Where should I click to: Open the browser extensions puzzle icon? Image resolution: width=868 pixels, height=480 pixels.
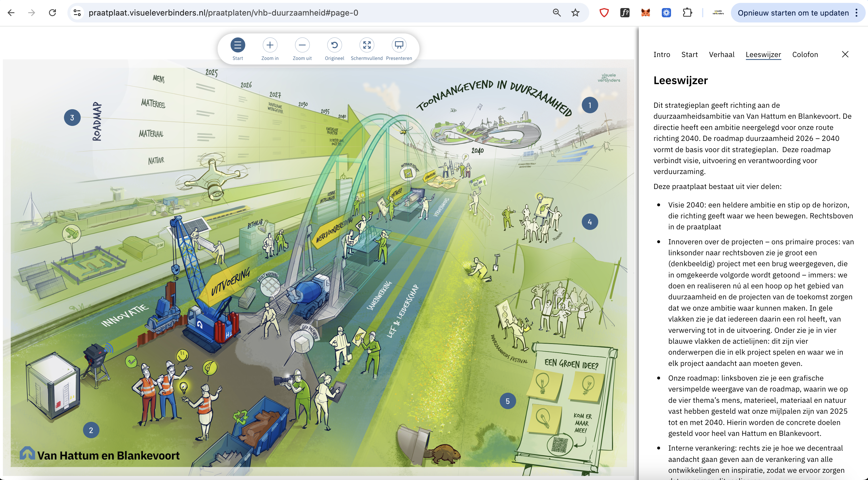click(x=687, y=13)
